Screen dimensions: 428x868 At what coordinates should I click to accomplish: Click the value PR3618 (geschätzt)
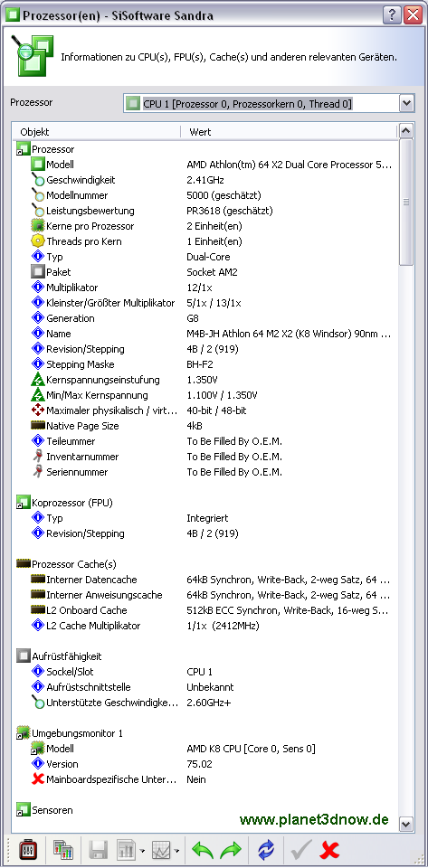click(230, 211)
